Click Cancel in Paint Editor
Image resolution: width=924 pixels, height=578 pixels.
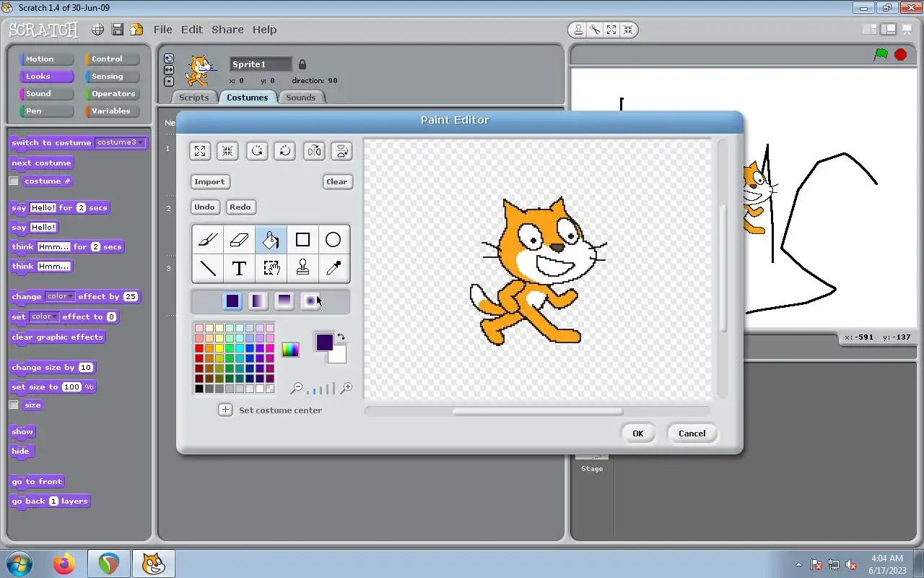(692, 433)
